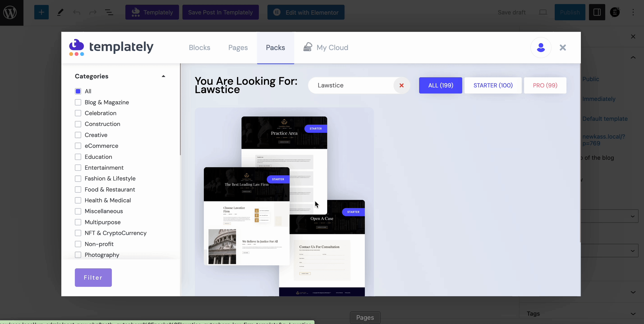
Task: Click the ALL (199) results button
Action: coord(440,85)
